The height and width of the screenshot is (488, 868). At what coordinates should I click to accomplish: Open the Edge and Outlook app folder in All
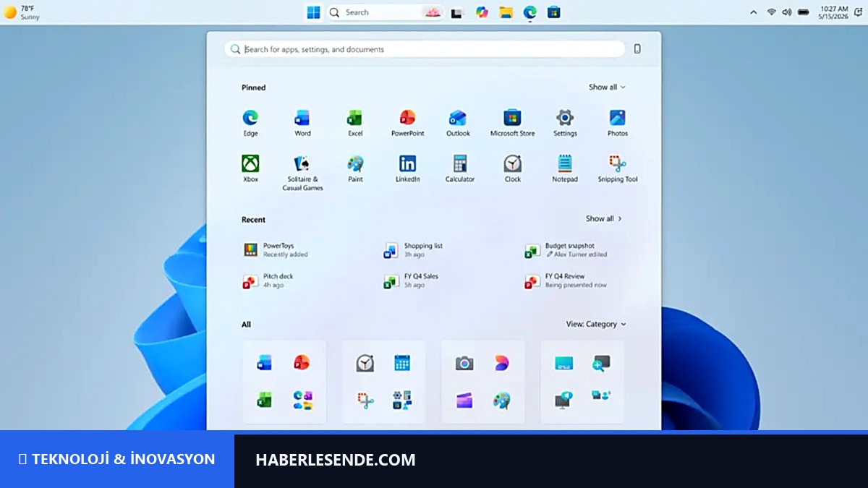pos(302,400)
